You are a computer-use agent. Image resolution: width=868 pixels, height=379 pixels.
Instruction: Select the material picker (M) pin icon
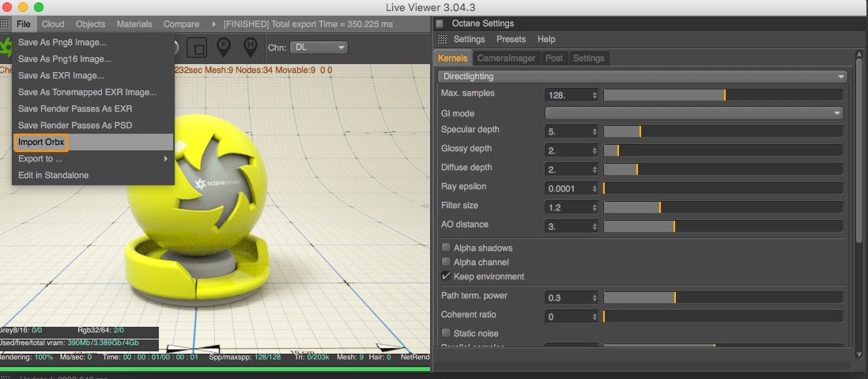[x=251, y=47]
